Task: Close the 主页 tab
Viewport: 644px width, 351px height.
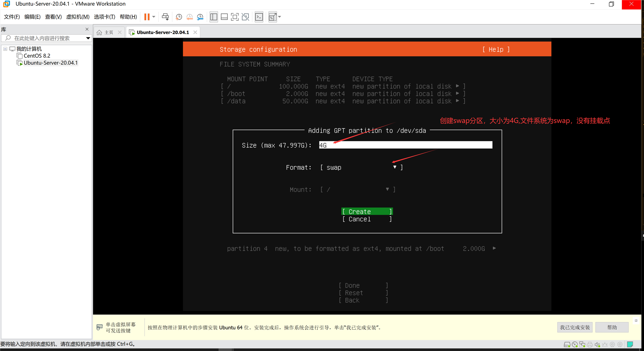Action: 120,32
